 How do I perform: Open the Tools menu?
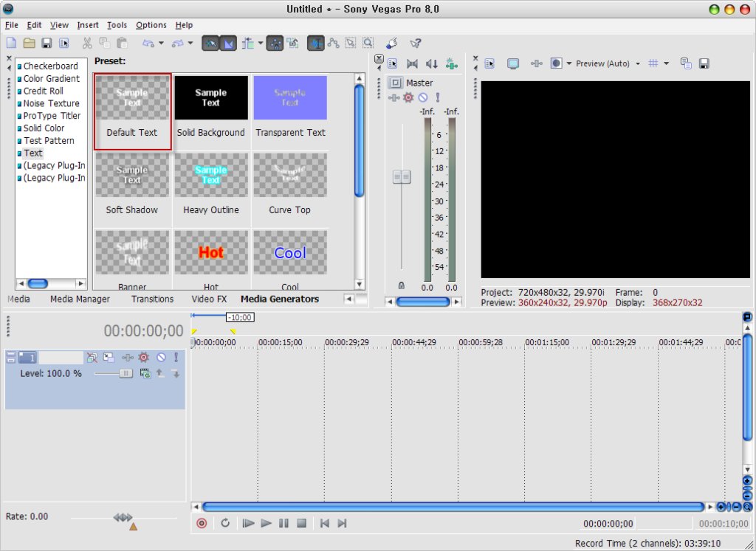click(x=117, y=25)
